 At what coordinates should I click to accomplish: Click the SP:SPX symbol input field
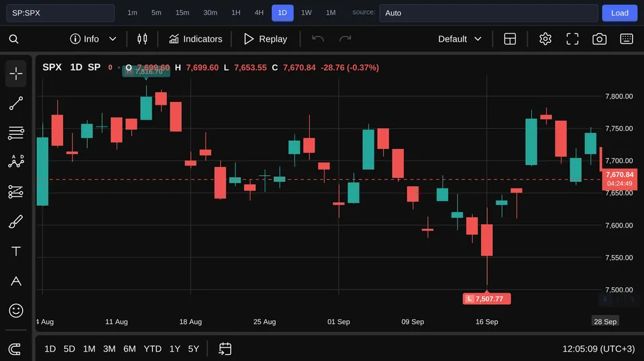60,13
